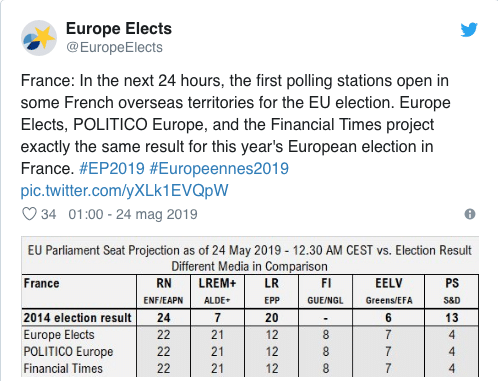The image size is (498, 381).
Task: Follow the pic.twitter.com/yXLk1EVQpW link
Action: click(x=124, y=191)
